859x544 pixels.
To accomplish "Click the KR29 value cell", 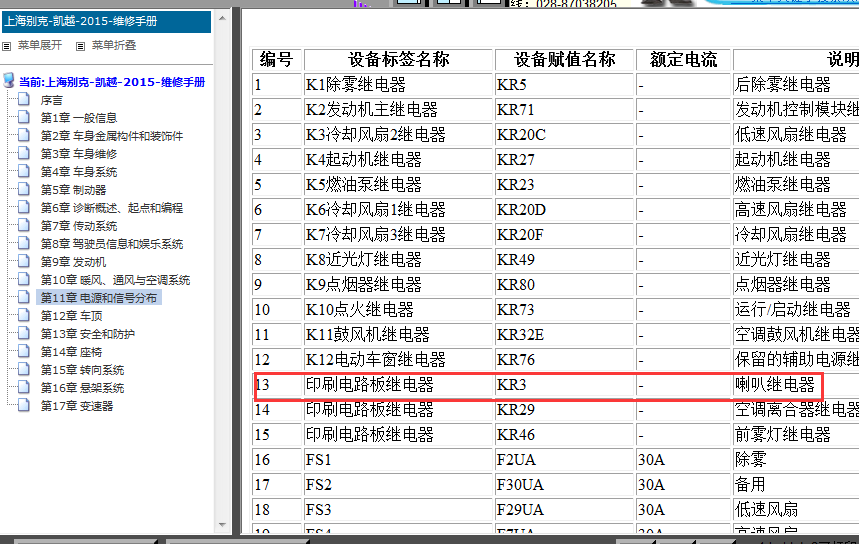I will [x=564, y=410].
